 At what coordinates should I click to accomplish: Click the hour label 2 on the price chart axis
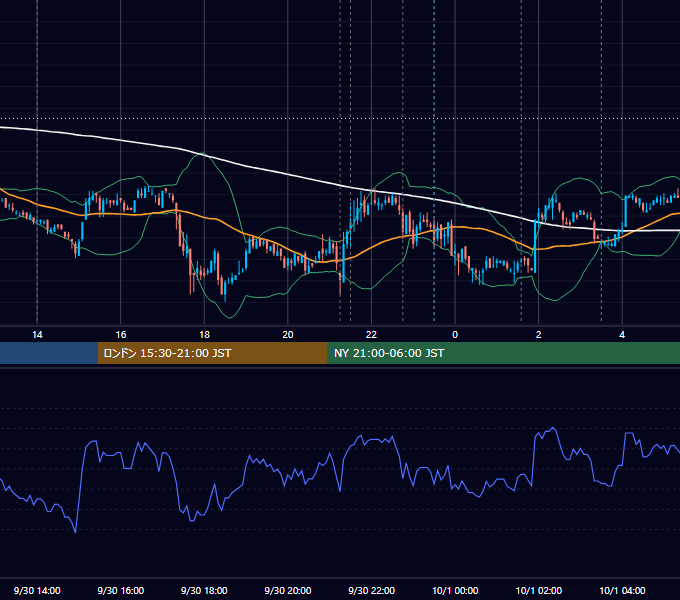tap(539, 335)
